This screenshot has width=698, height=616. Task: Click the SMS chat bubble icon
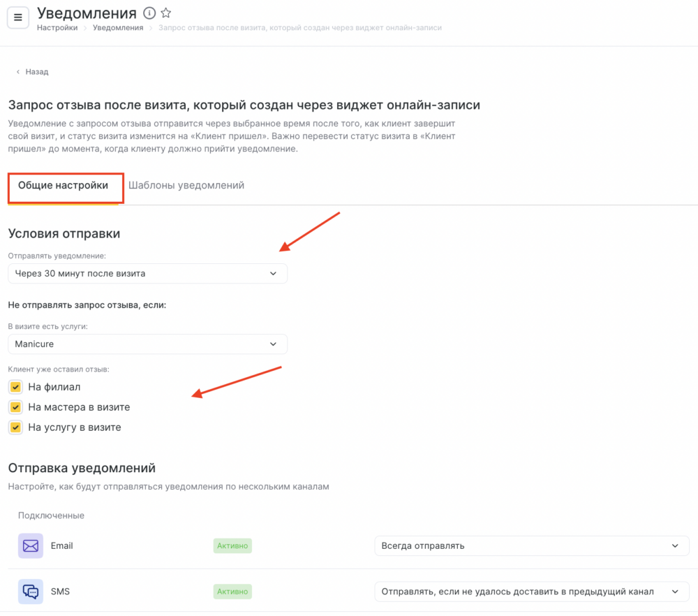click(x=31, y=592)
